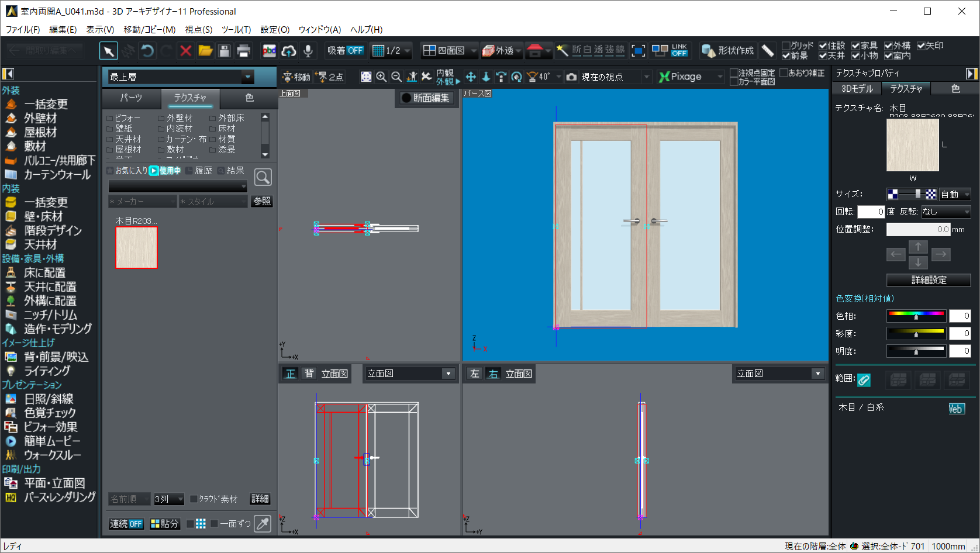Open the 反転 なし dropdown
This screenshot has width=980, height=553.
click(946, 212)
